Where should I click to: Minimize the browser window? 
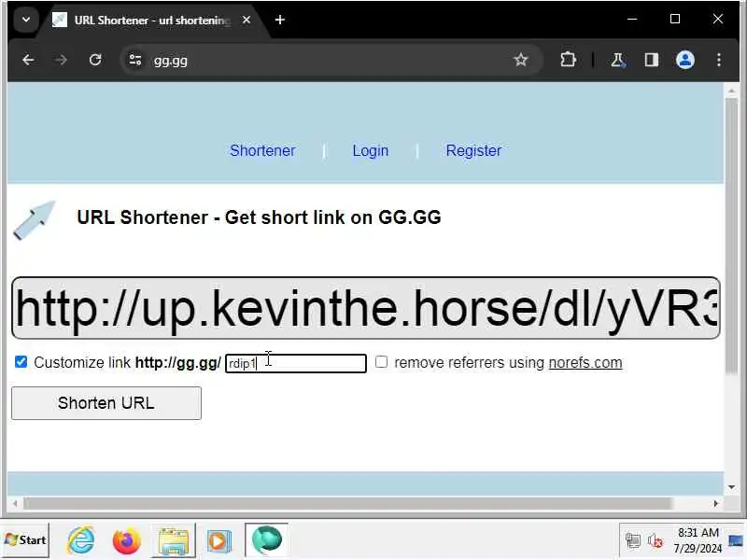(x=632, y=19)
